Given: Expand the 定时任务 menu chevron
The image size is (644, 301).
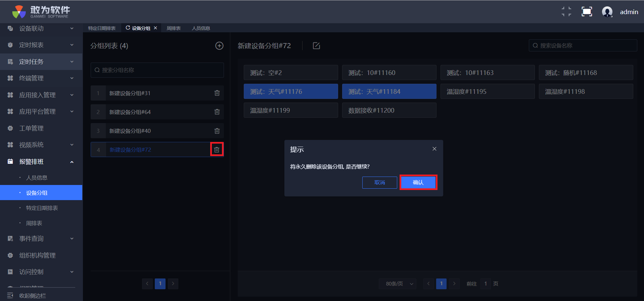Looking at the screenshot, I should click(72, 62).
